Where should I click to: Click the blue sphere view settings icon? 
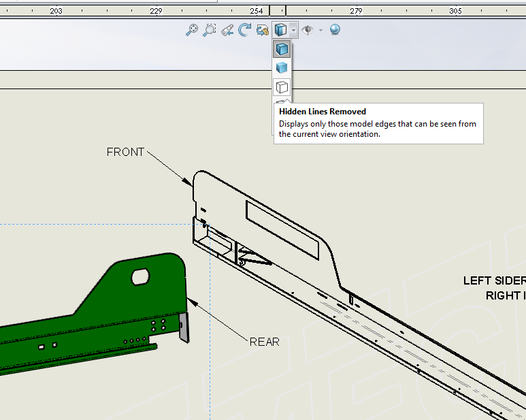click(x=335, y=30)
